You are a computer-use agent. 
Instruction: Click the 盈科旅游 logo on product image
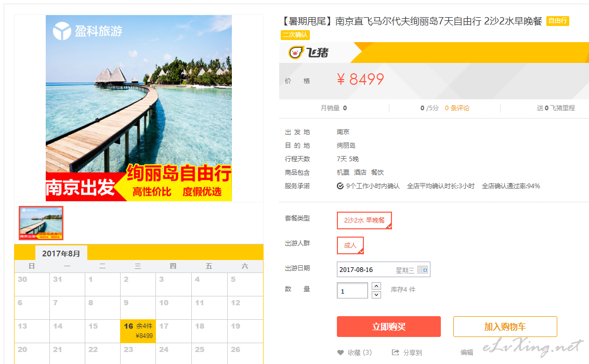(87, 31)
